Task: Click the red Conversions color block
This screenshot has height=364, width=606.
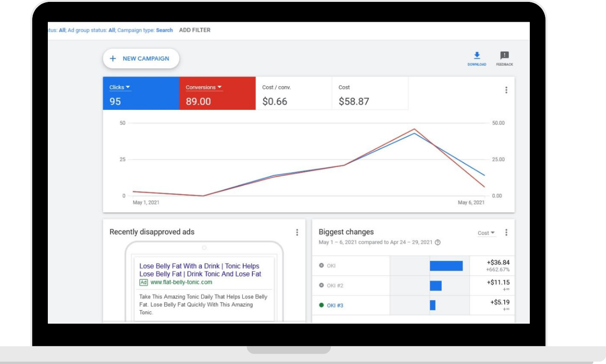Action: coord(217,93)
